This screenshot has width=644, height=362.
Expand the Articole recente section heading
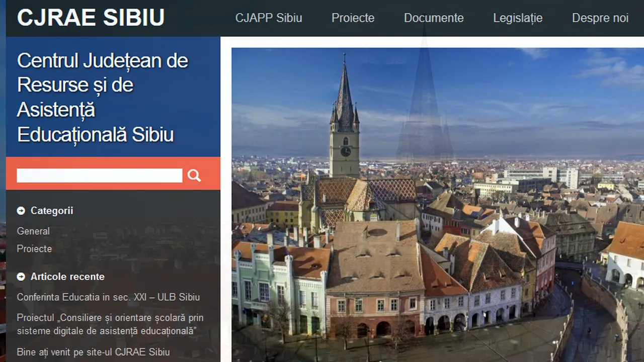pos(67,277)
